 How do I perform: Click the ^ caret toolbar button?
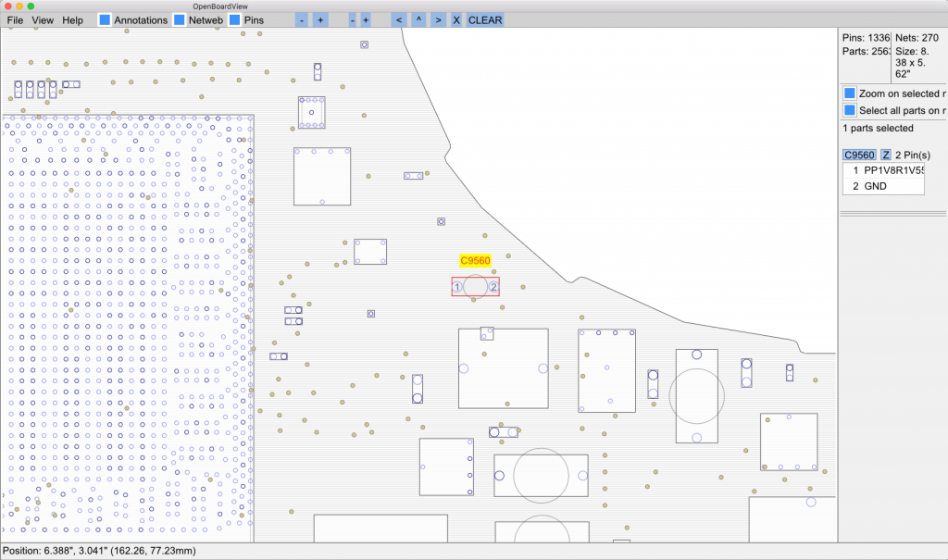pos(418,19)
